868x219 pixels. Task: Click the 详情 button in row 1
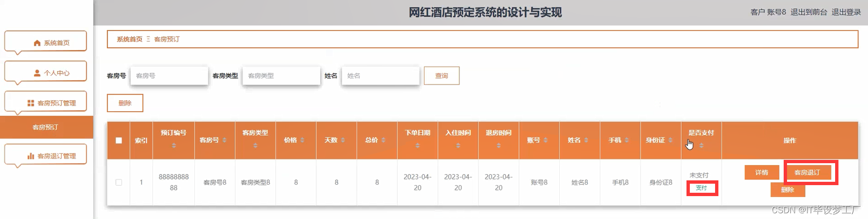[762, 172]
